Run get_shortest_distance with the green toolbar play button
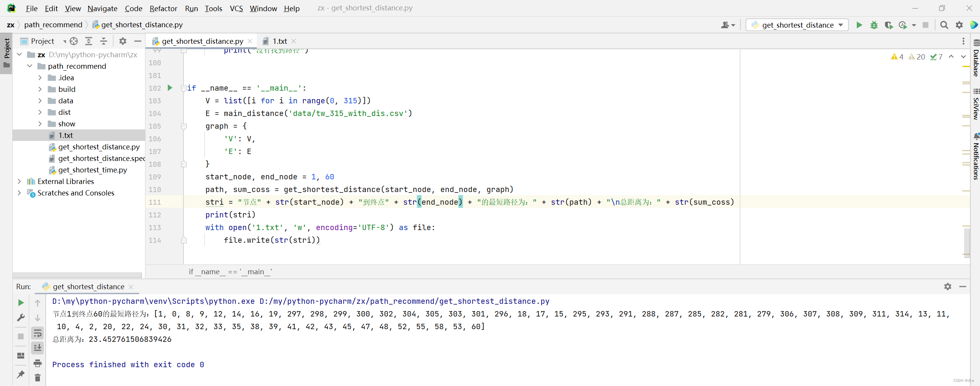 point(859,25)
